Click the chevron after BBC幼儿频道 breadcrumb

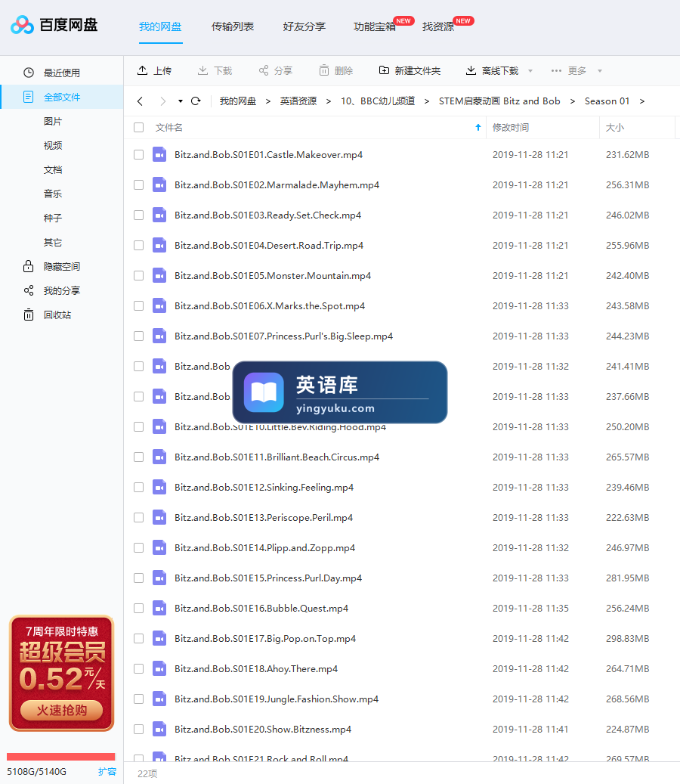[x=427, y=101]
